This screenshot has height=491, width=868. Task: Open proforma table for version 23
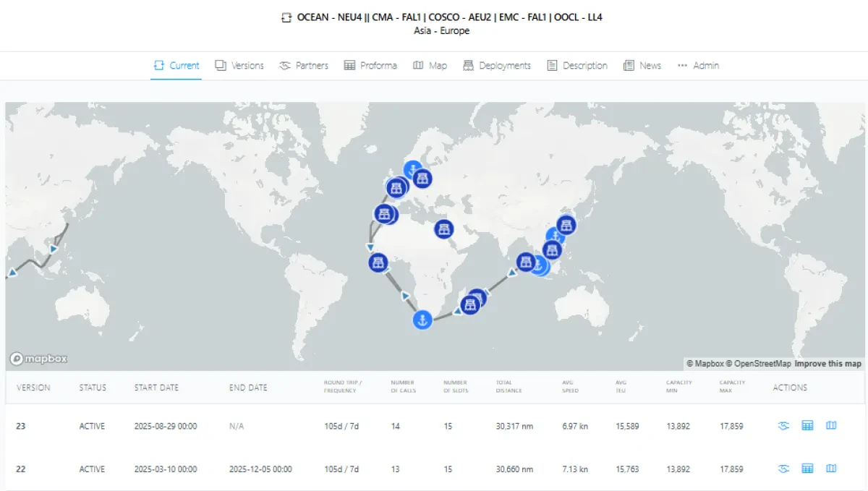point(807,426)
